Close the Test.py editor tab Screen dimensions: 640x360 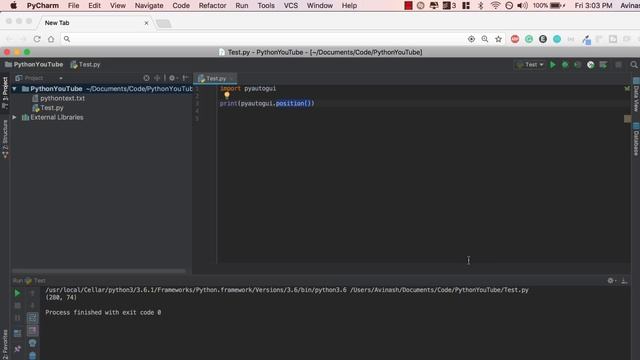(232, 78)
